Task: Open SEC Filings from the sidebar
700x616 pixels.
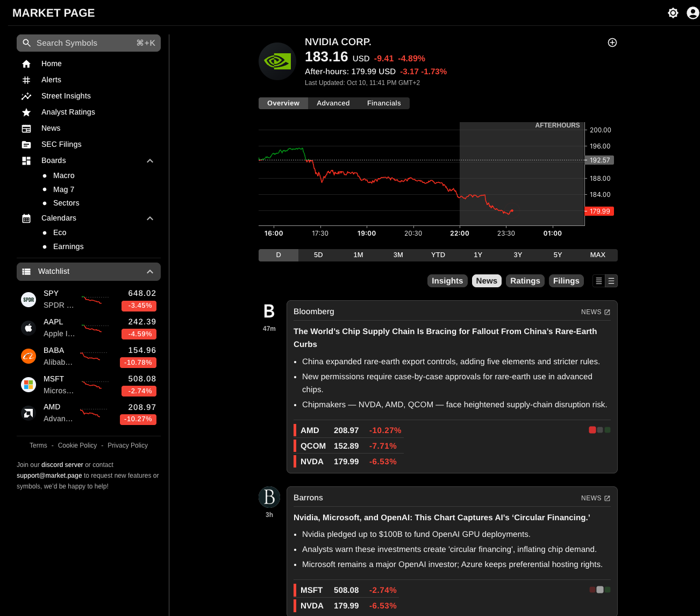Action: [x=61, y=144]
